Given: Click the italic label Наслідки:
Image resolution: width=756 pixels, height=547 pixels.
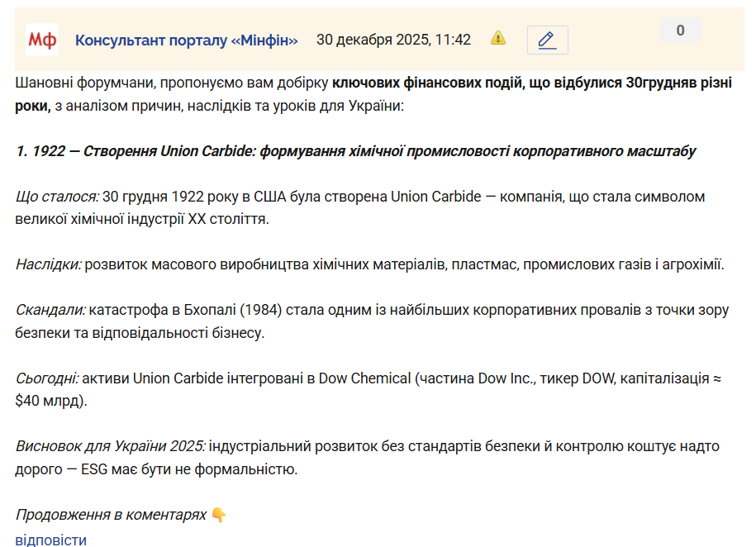Looking at the screenshot, I should coord(49,265).
